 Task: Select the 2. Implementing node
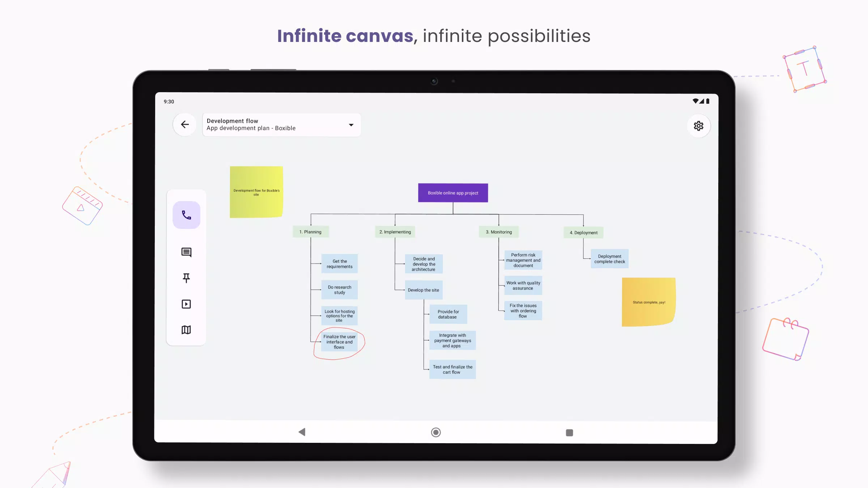tap(395, 232)
